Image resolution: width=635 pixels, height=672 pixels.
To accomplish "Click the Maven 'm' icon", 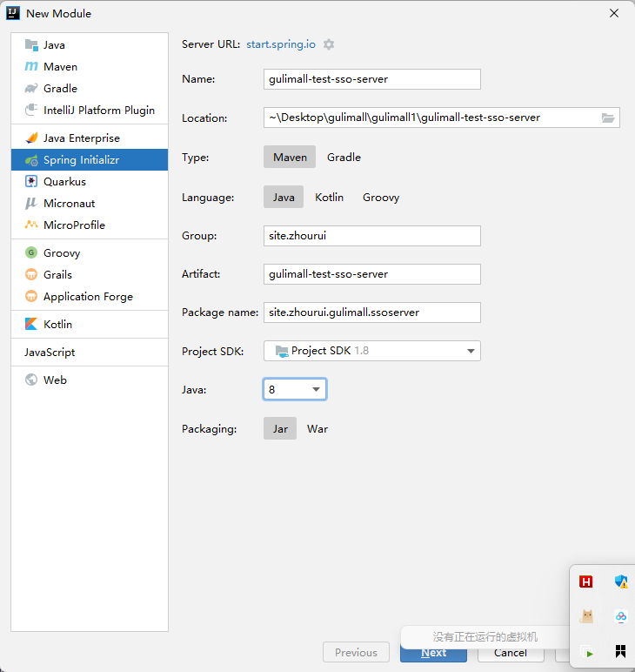I will click(x=31, y=66).
